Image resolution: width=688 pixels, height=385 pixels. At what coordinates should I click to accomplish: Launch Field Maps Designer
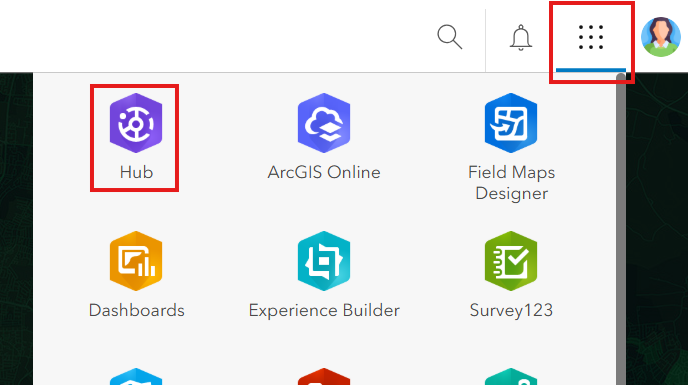511,123
